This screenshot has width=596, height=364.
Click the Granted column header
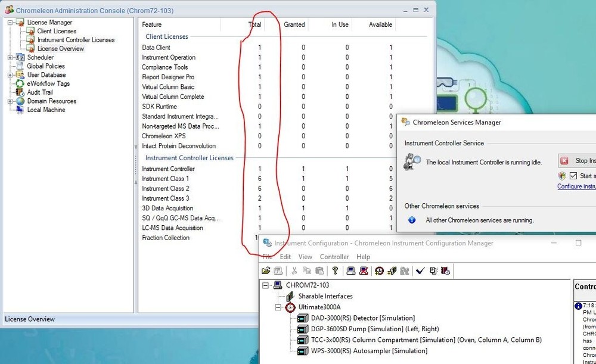(x=294, y=24)
